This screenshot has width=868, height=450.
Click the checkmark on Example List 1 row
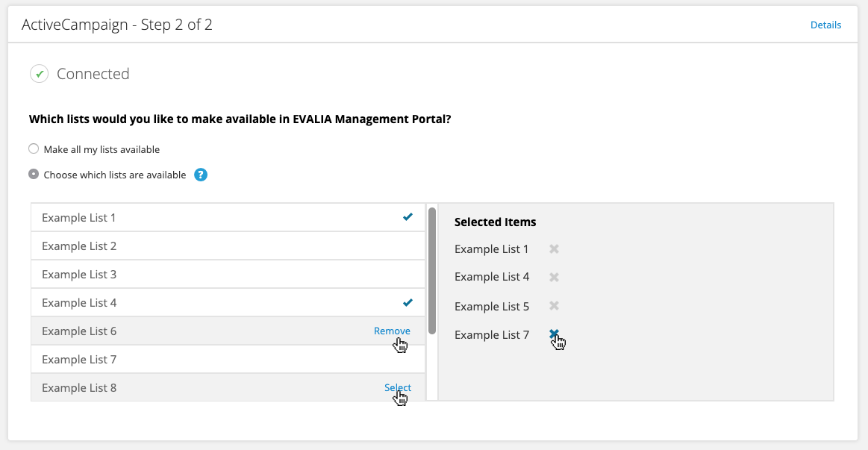pos(408,217)
